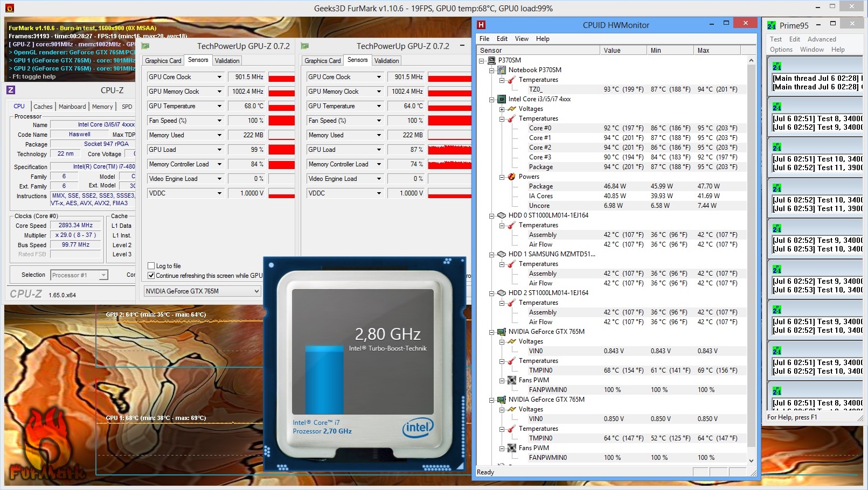868x490 pixels.
Task: Click the icon of the Prime95 Main thread window
Action: [777, 66]
